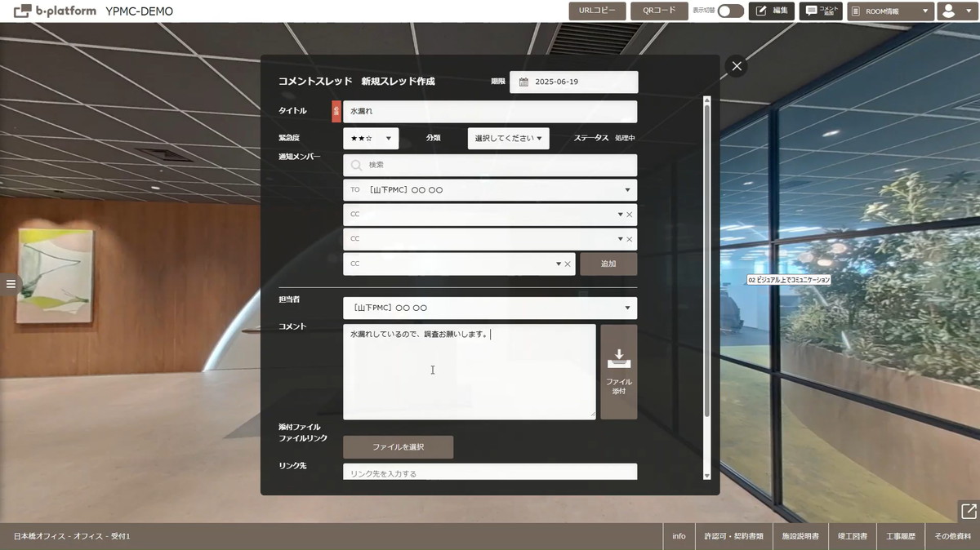Open the ROOM情報 dropdown

tap(891, 11)
